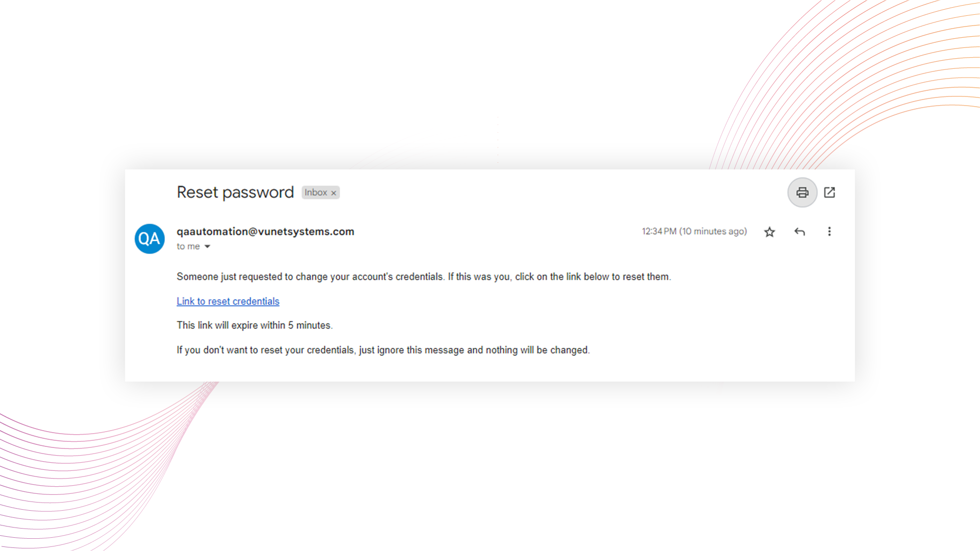Star the Reset password email
Screen dimensions: 980x551
tap(770, 232)
